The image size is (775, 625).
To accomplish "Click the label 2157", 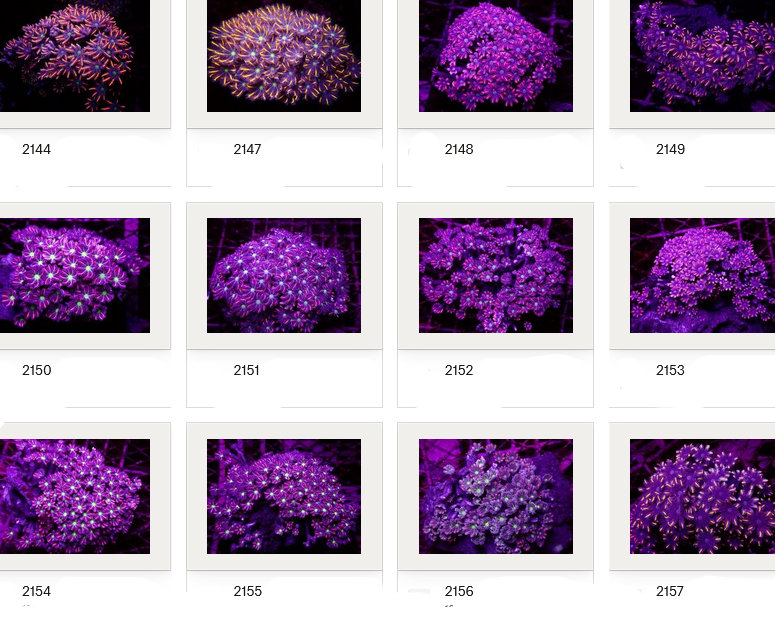I will click(x=670, y=591).
